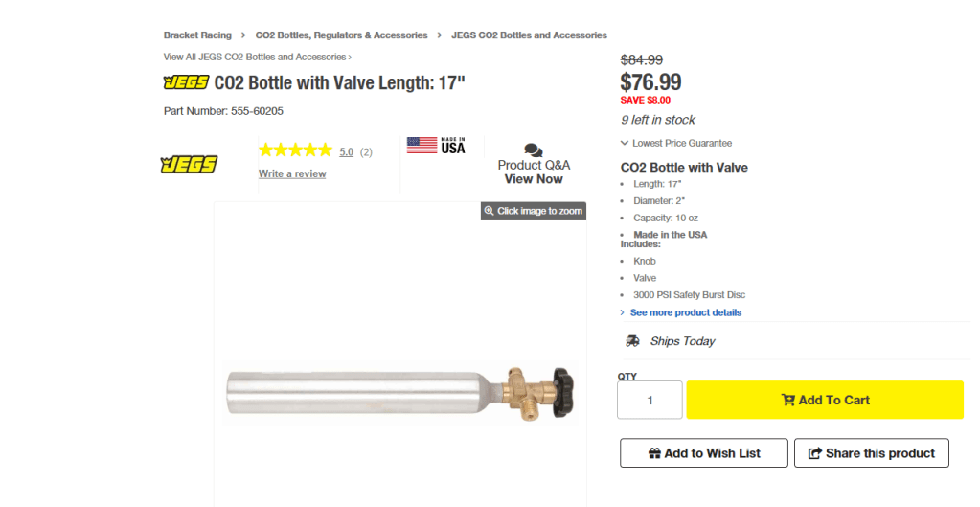The height and width of the screenshot is (507, 980).
Task: Click the QTY quantity input field
Action: (650, 400)
